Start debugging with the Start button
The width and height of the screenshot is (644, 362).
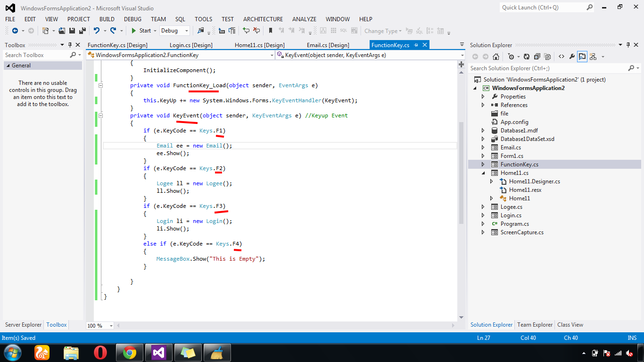[141, 31]
